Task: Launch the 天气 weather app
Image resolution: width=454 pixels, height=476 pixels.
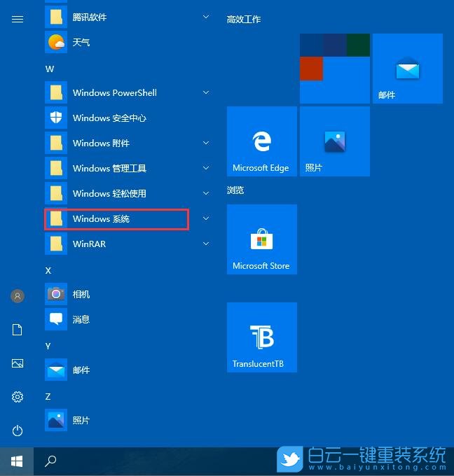Action: (128, 42)
